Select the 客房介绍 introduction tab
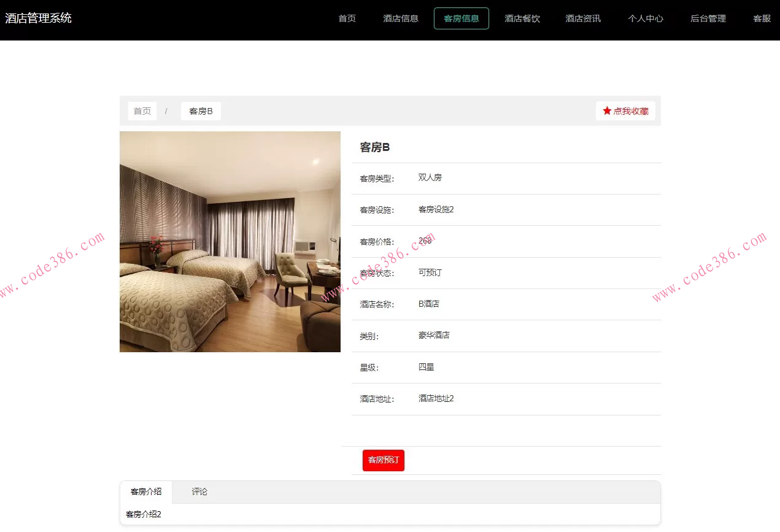The image size is (780, 532). (145, 492)
